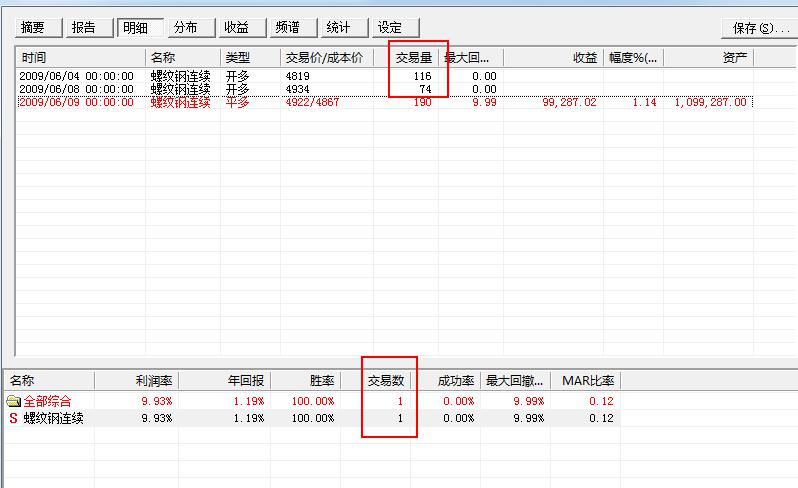Select the 全部综合 summary row
Screen dimensions: 798x488
click(312, 401)
